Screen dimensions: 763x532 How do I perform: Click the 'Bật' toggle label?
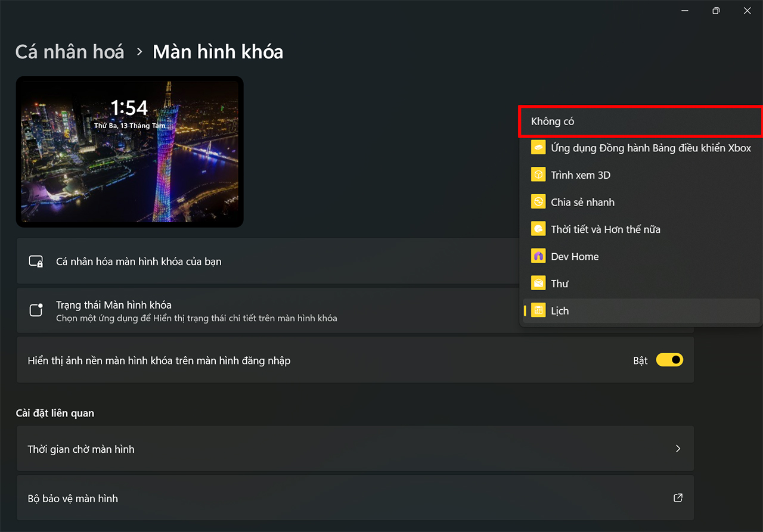[x=640, y=360]
